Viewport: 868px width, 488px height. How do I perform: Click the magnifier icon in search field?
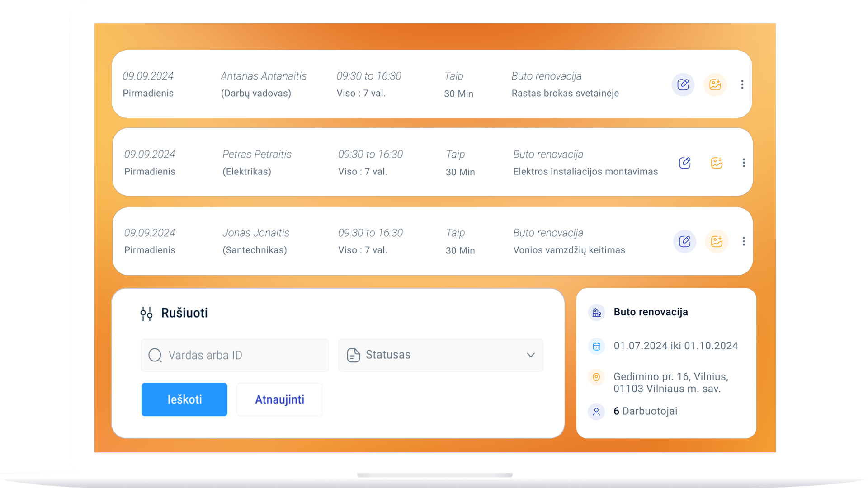[155, 355]
